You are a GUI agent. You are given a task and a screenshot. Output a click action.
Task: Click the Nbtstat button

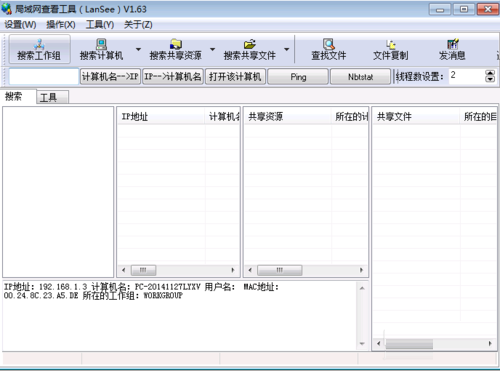(360, 77)
